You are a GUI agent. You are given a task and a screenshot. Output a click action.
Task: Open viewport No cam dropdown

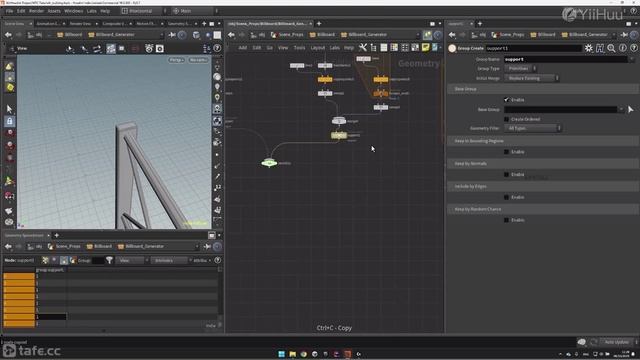coord(198,60)
